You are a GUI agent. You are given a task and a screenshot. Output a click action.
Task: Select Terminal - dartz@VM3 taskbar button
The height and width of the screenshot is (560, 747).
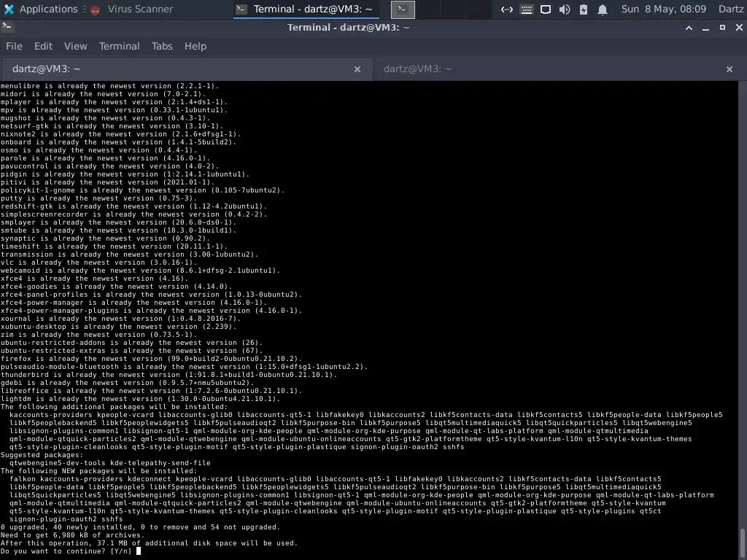coord(306,9)
